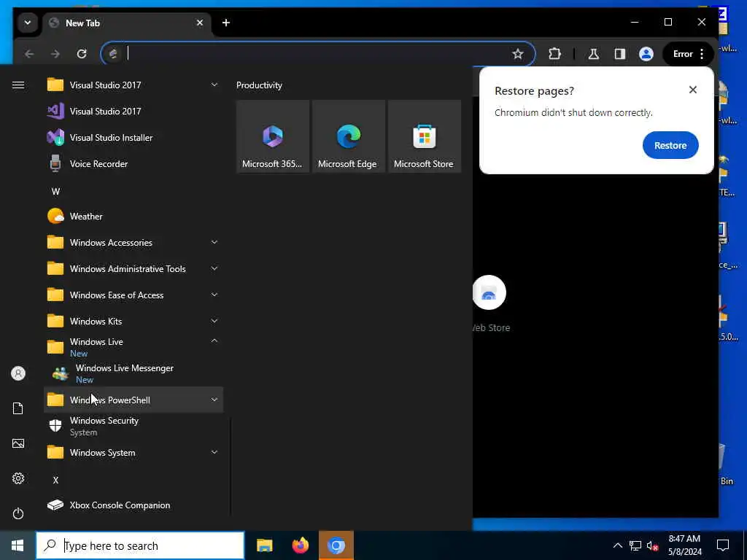Collapse Windows Live folder
Screen dimensions: 747x560
[x=133, y=347]
